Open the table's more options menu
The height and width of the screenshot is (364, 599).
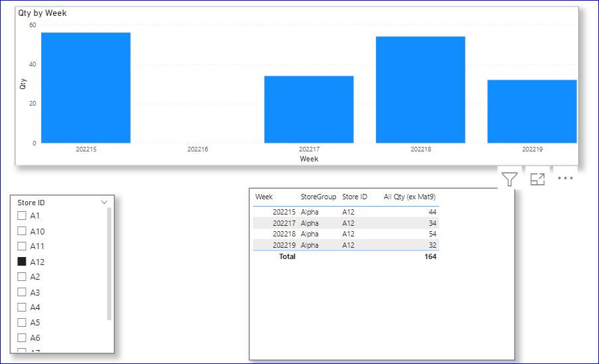click(x=565, y=178)
